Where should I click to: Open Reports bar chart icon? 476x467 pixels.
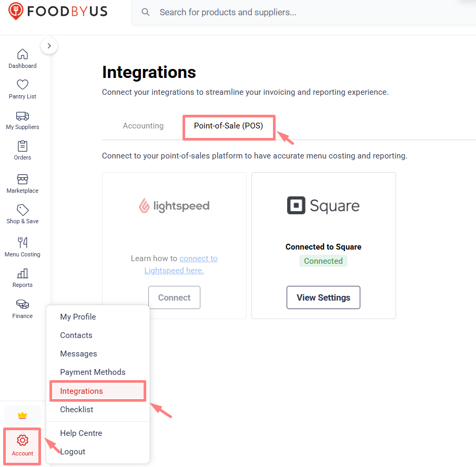point(23,273)
